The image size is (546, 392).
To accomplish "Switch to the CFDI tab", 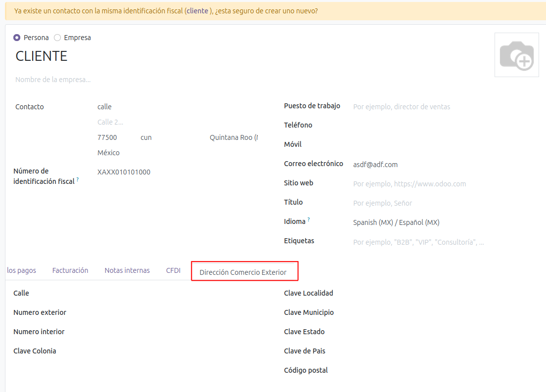I will tap(173, 270).
